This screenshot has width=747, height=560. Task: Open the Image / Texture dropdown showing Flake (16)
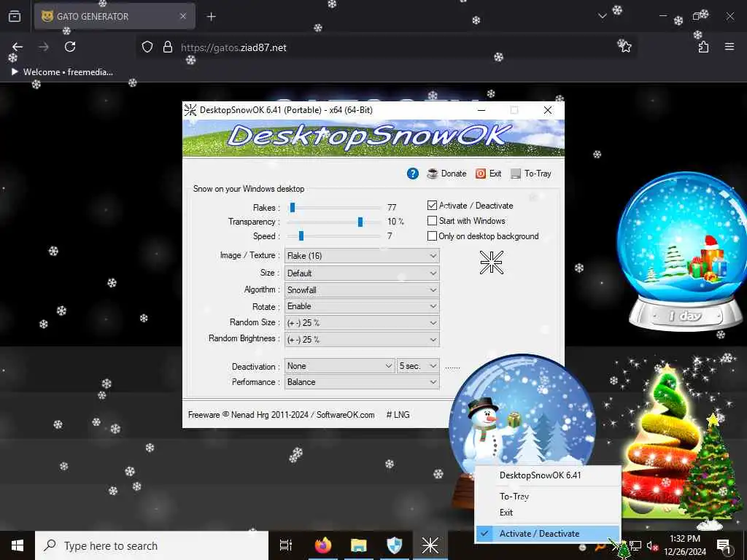point(362,256)
